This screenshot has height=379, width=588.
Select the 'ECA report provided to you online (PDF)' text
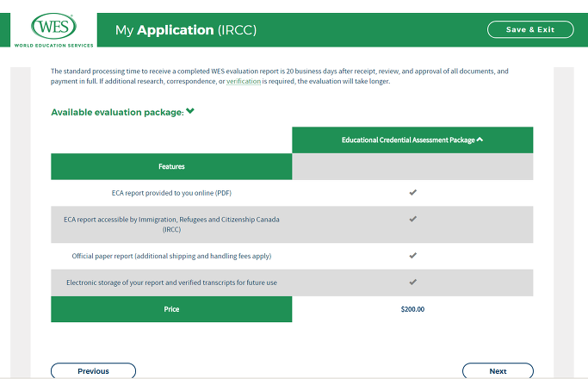(x=171, y=193)
